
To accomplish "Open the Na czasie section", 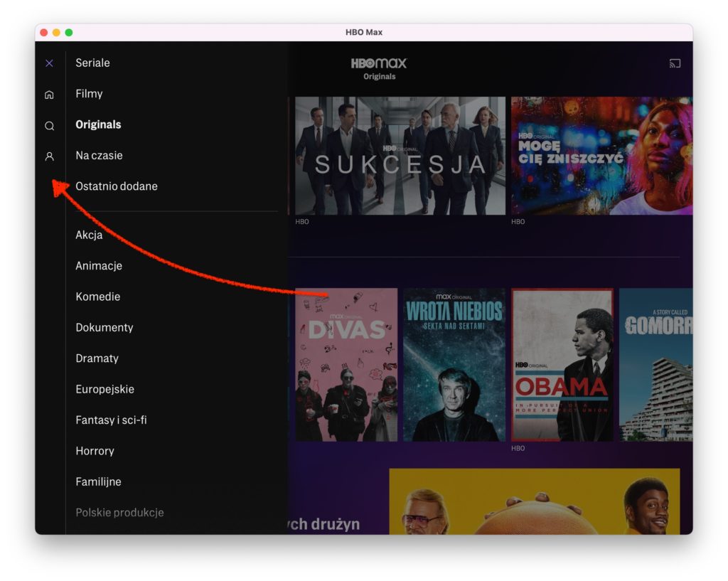I will coord(100,156).
